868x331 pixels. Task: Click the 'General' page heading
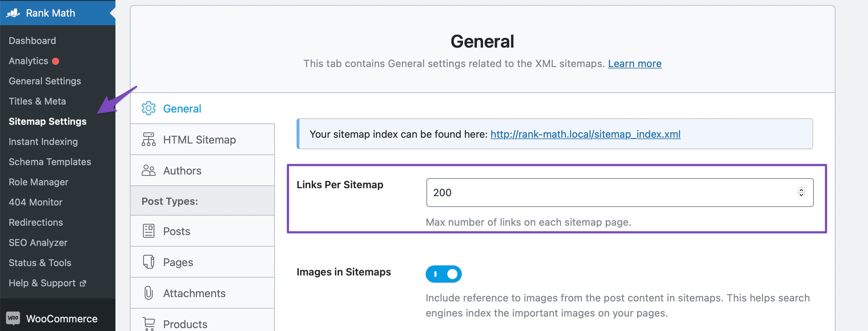tap(482, 41)
